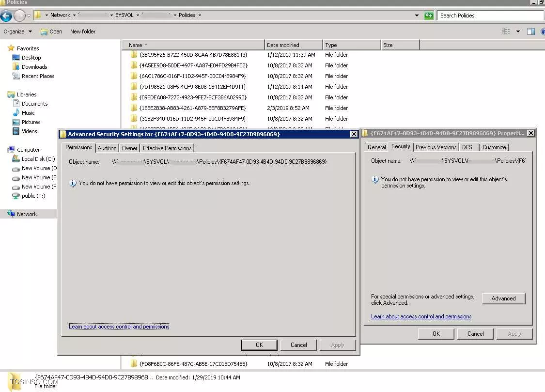Select the 1/12/2019 11:39 AM date cell

click(291, 55)
